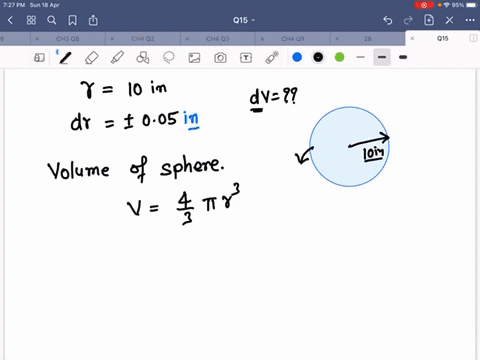Insert an image with the picture tool
Viewport: 480px width, 360px height.
[x=194, y=58]
